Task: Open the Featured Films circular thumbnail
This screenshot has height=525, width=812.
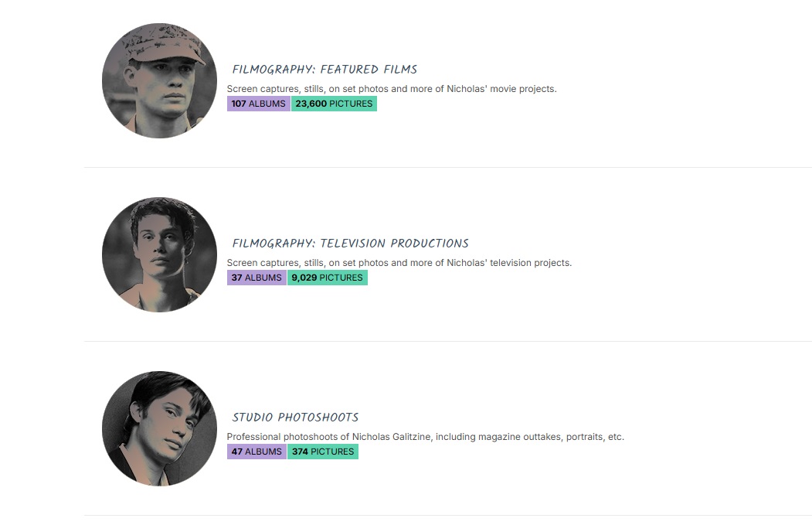Action: (x=159, y=80)
